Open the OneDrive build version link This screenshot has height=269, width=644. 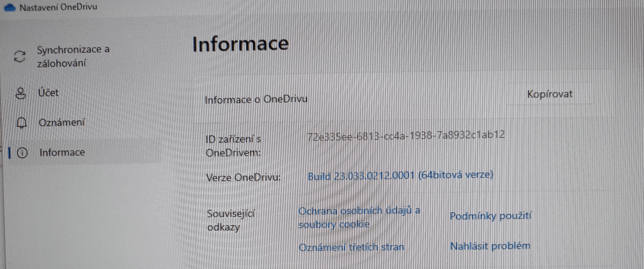point(401,175)
